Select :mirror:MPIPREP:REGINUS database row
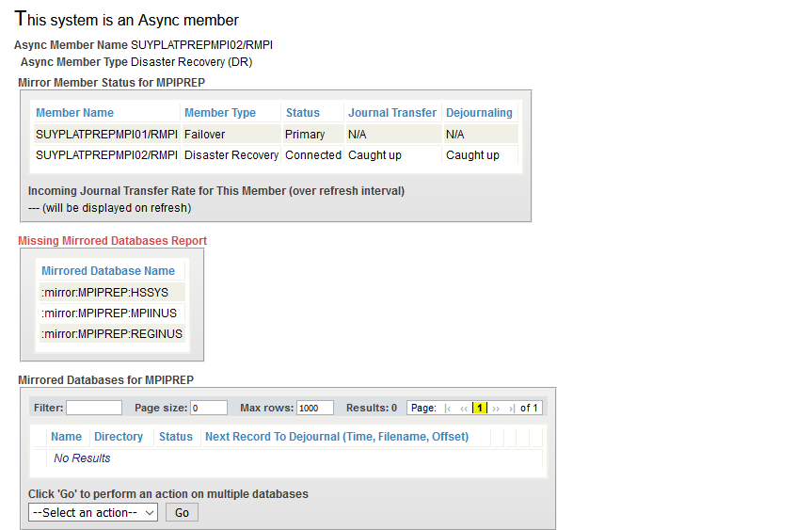 coord(112,333)
